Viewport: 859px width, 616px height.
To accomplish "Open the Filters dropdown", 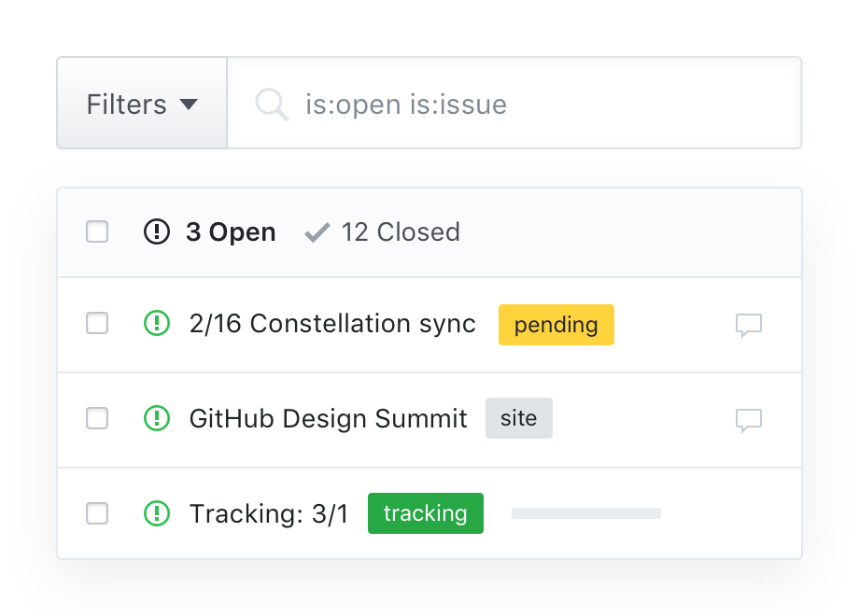I will [140, 105].
